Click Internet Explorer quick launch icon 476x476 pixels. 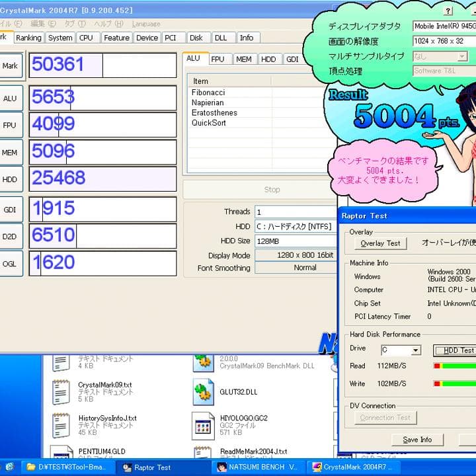[10, 467]
